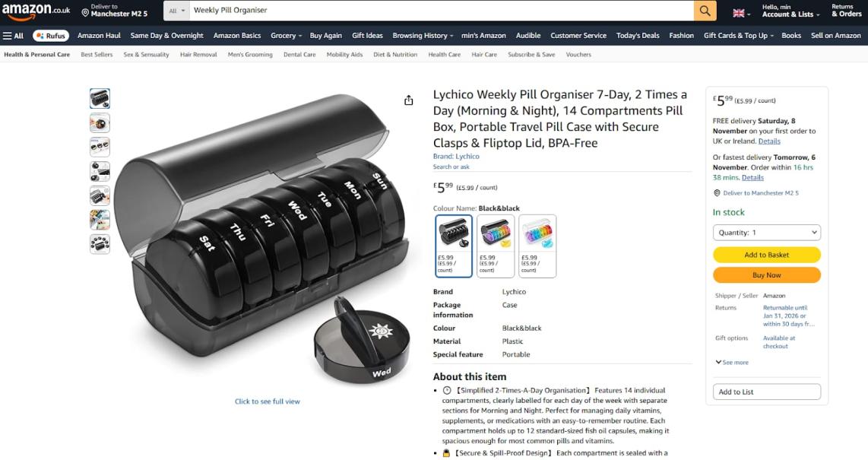Open Today's Deals in navigation bar
The height and width of the screenshot is (460, 868).
[638, 36]
